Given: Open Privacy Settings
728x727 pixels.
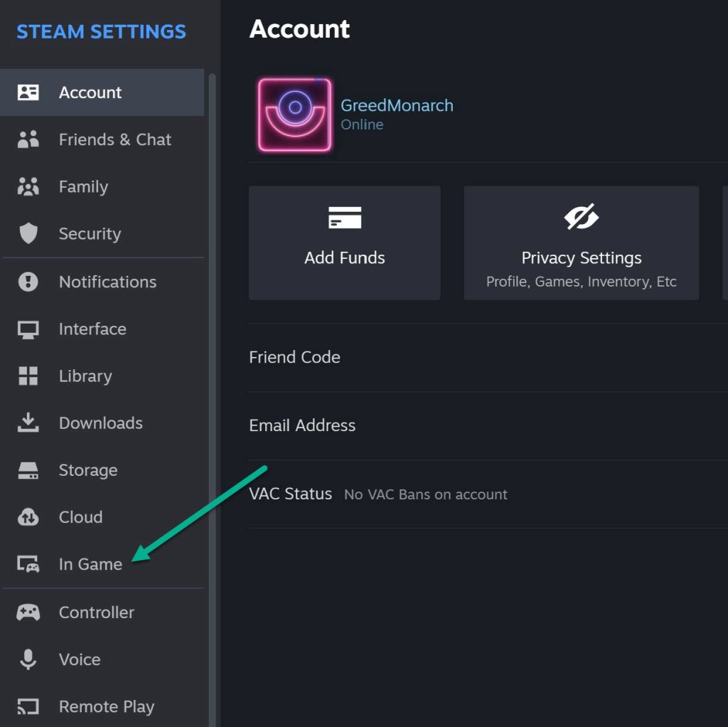Looking at the screenshot, I should [581, 242].
